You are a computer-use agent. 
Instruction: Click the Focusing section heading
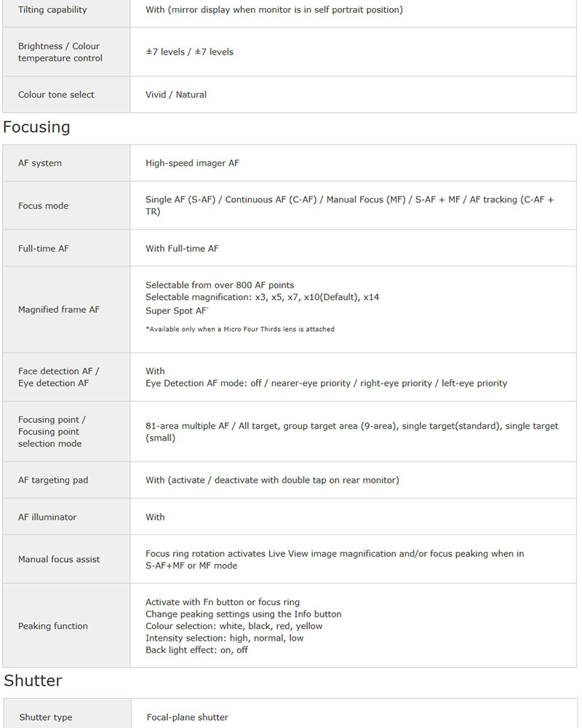click(36, 127)
